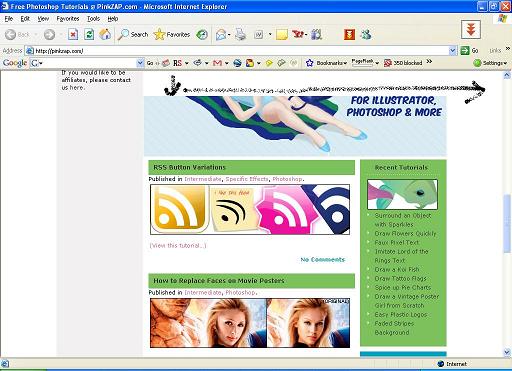Open the History icon with green clock

pyautogui.click(x=202, y=34)
